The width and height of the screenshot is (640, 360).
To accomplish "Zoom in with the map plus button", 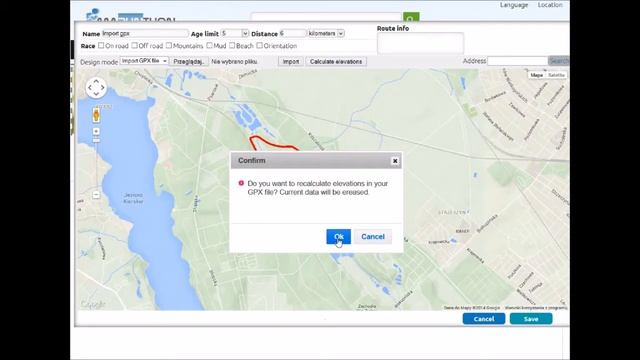I will coord(96,131).
